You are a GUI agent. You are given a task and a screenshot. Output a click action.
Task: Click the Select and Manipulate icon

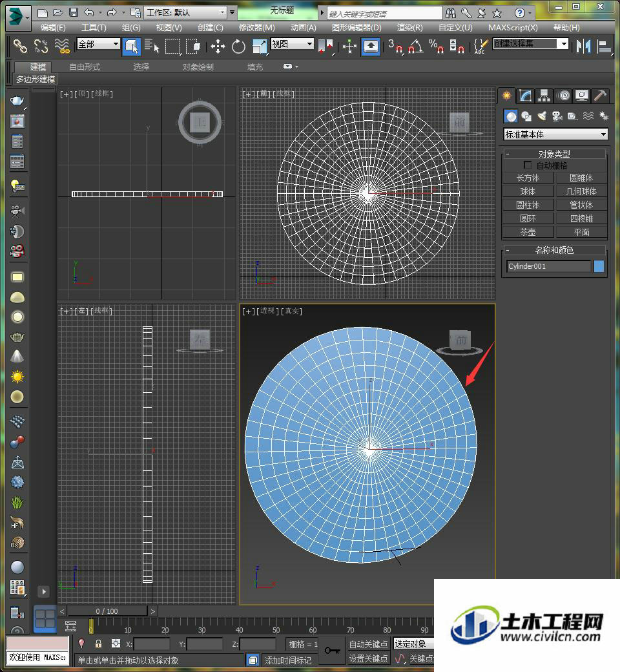click(349, 46)
